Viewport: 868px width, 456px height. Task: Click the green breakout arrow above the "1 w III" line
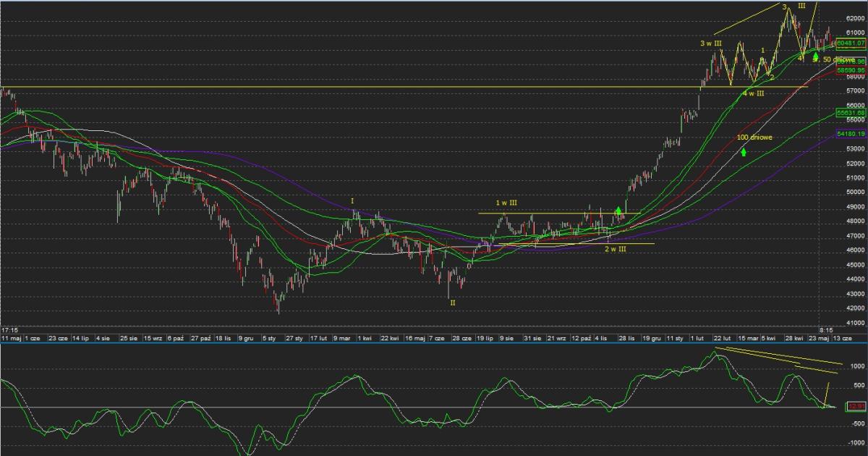[618, 211]
